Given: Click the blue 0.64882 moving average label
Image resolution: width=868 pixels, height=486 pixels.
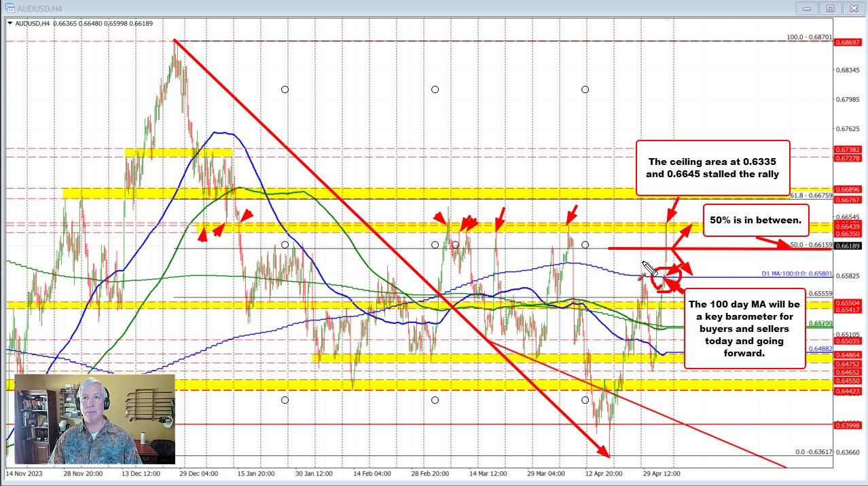Looking at the screenshot, I should click(x=820, y=349).
